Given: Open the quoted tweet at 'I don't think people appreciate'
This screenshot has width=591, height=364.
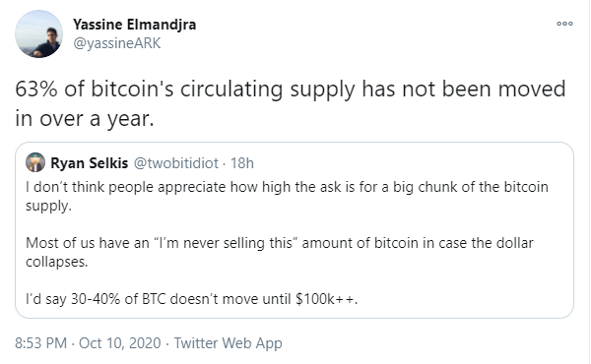Looking at the screenshot, I should coord(287,187).
